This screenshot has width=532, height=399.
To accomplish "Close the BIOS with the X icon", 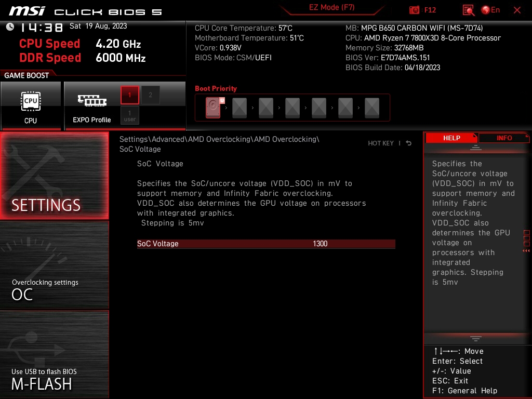I will click(x=517, y=10).
